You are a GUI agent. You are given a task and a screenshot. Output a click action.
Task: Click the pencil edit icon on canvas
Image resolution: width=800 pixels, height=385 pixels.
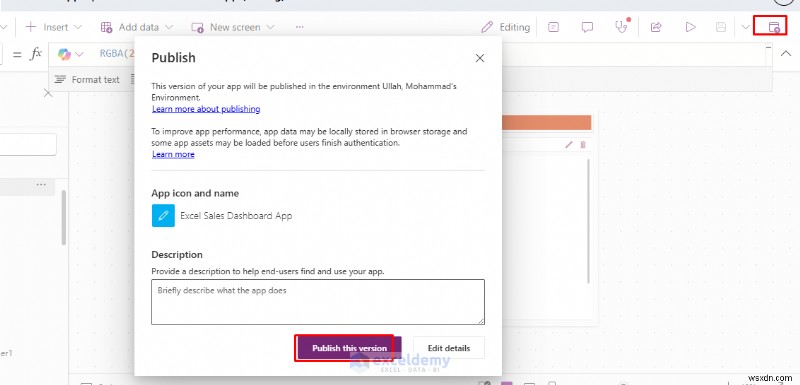[569, 145]
